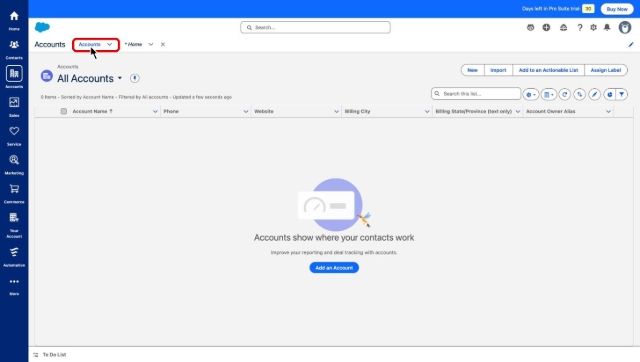Sort by Website column header
The height and width of the screenshot is (362, 640).
click(x=264, y=111)
